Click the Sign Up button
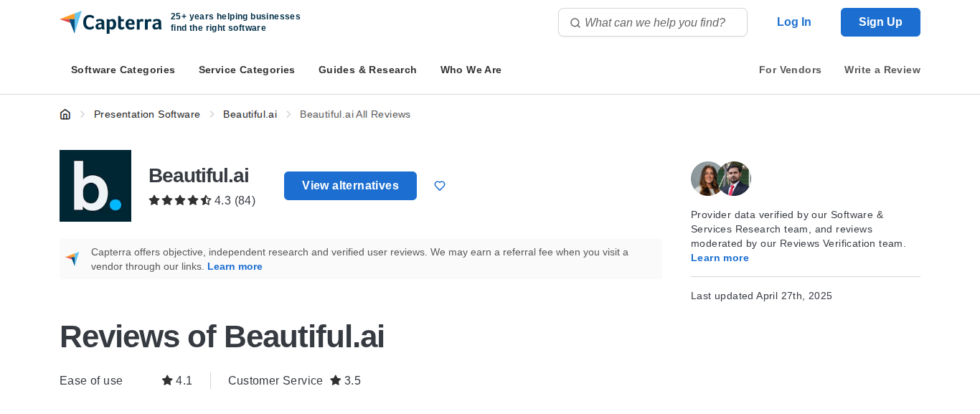Viewport: 980px width, 414px height. tap(880, 22)
